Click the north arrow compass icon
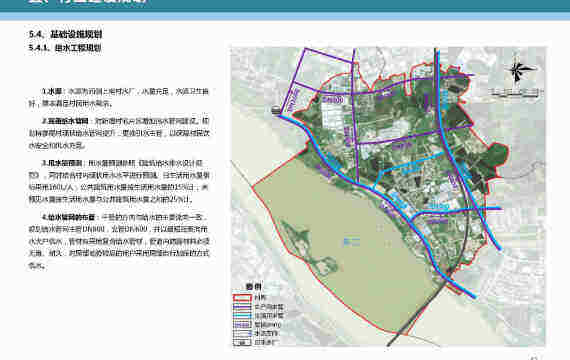 [x=521, y=70]
